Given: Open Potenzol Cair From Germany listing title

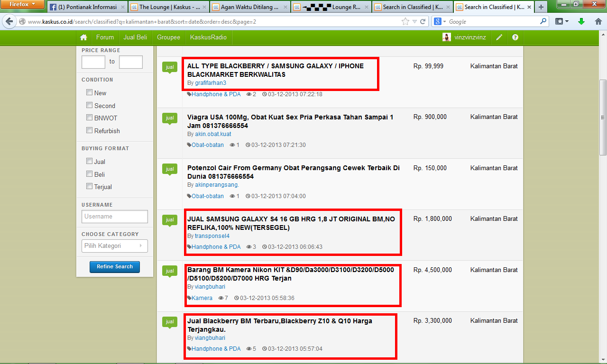Looking at the screenshot, I should pyautogui.click(x=294, y=172).
